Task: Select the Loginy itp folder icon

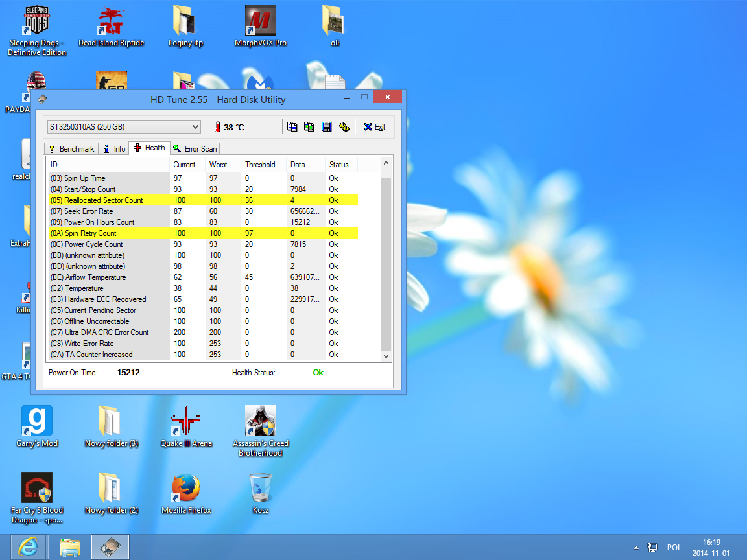Action: pos(186,27)
